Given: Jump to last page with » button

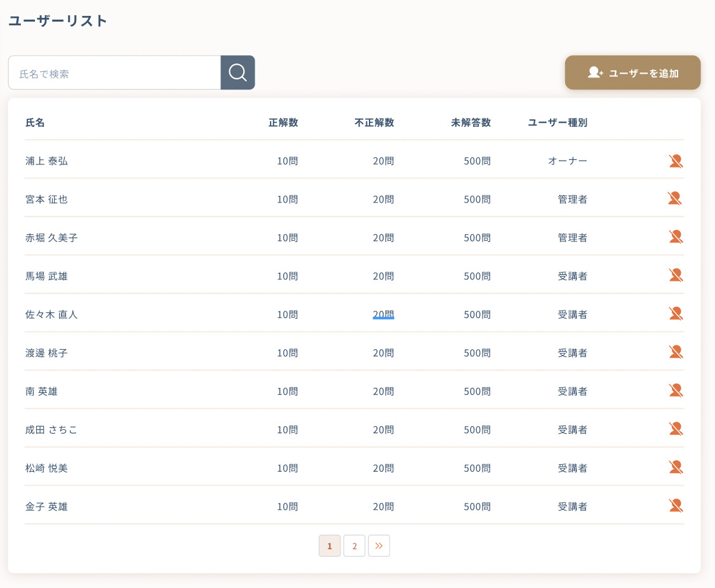Looking at the screenshot, I should 379,545.
